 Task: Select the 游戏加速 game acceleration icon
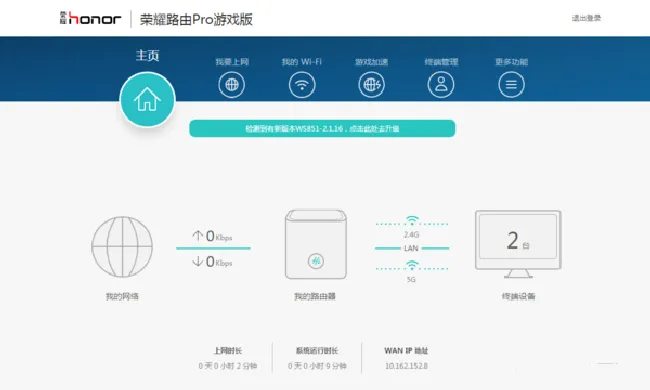[372, 85]
